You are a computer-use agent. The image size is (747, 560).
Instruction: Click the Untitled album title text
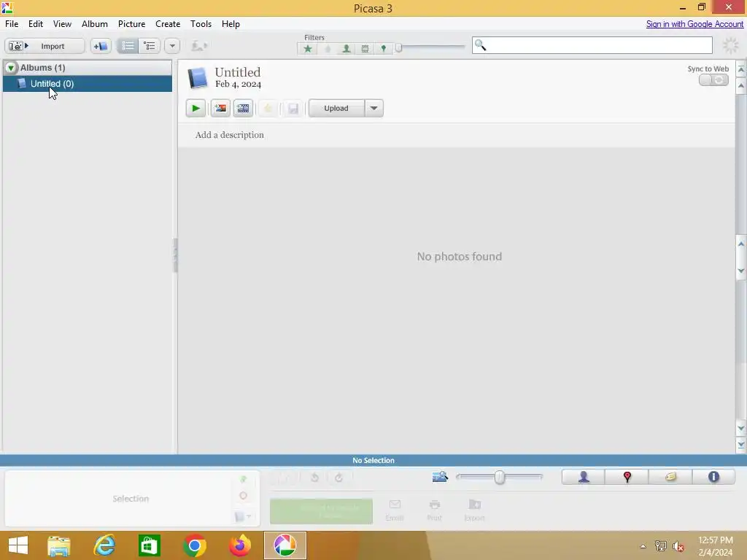pos(238,72)
